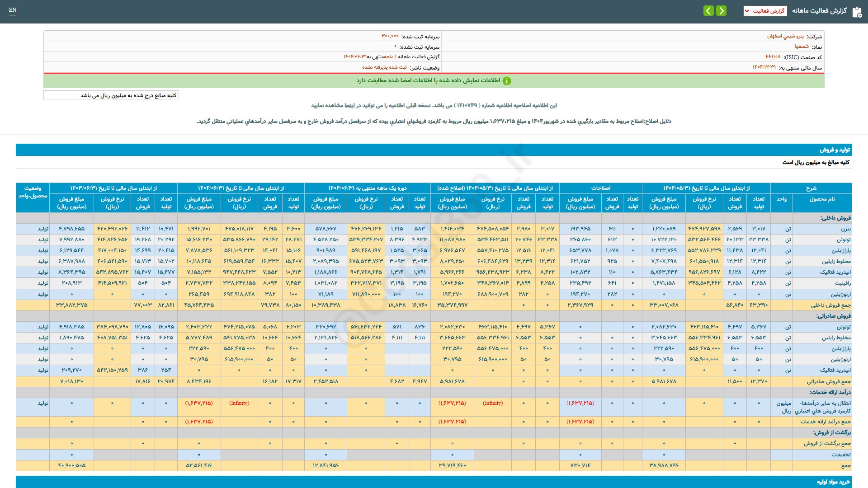Select the بنزن product row name
Image resolution: width=868 pixels, height=488 pixels.
845,229
